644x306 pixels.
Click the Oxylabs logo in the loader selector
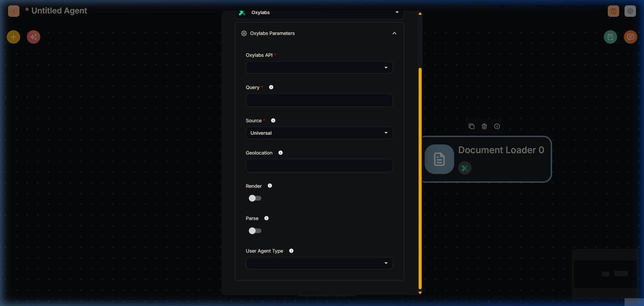point(242,13)
